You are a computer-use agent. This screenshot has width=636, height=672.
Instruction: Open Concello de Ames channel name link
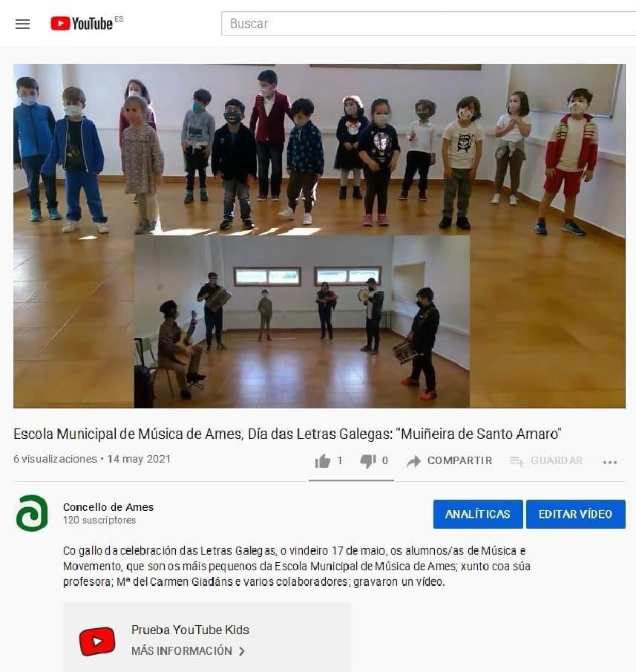click(x=108, y=507)
